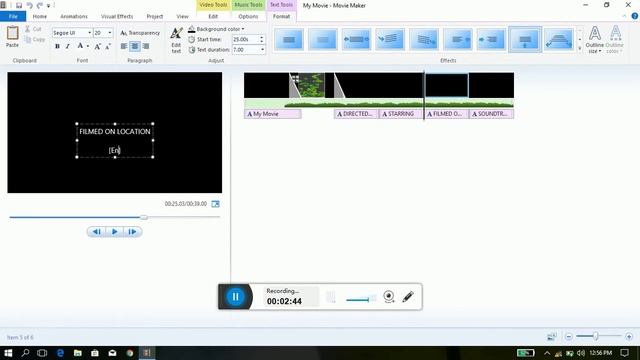Select the My Movie title caption
The height and width of the screenshot is (360, 640).
tap(273, 114)
